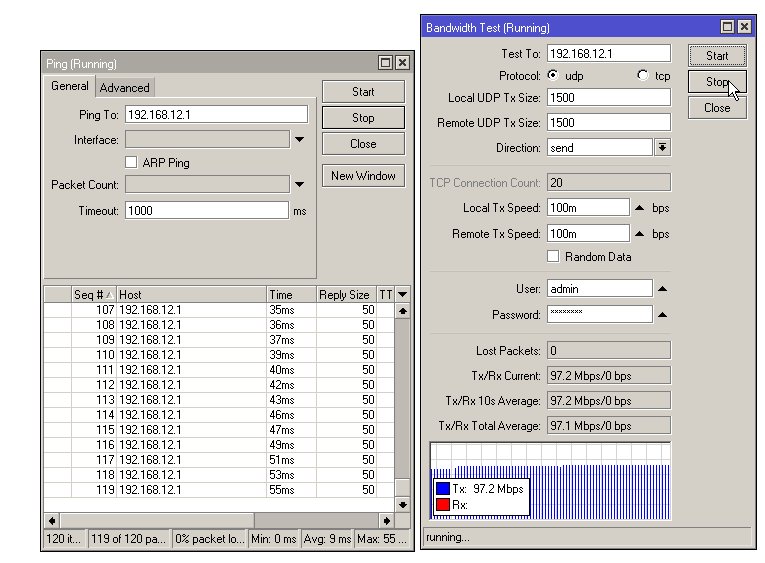The height and width of the screenshot is (563, 765).
Task: Click the Timeout field showing 1000
Action: pos(206,210)
